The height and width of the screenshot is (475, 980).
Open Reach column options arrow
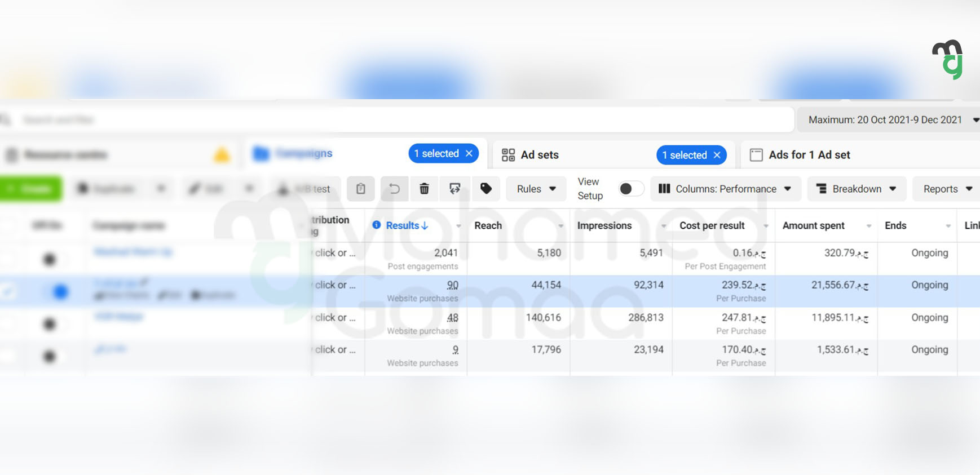(x=561, y=226)
